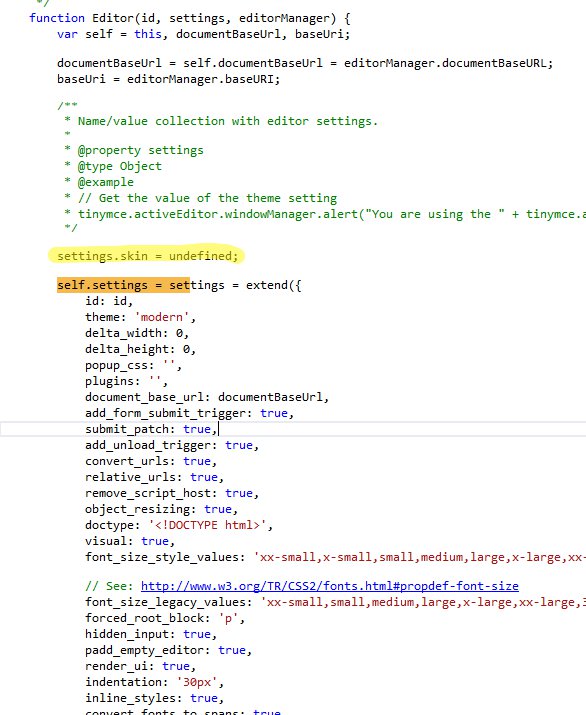Click the @property settings comment line

[140, 150]
